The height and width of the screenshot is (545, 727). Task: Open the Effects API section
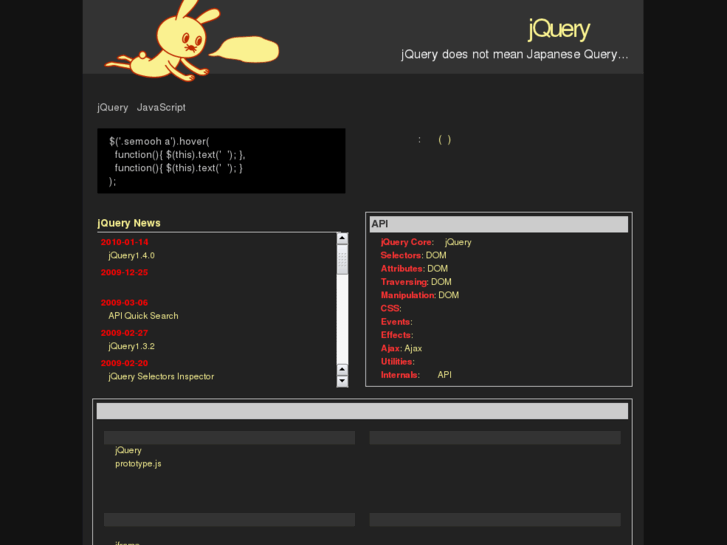396,335
